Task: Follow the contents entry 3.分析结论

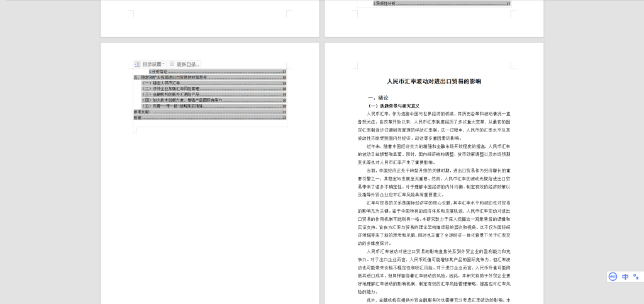Action: coord(218,72)
